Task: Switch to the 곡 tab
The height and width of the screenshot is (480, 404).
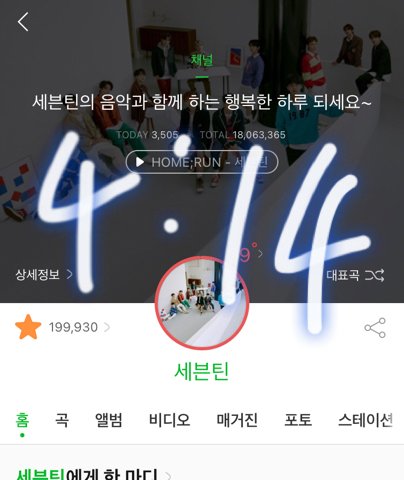Action: pyautogui.click(x=62, y=420)
